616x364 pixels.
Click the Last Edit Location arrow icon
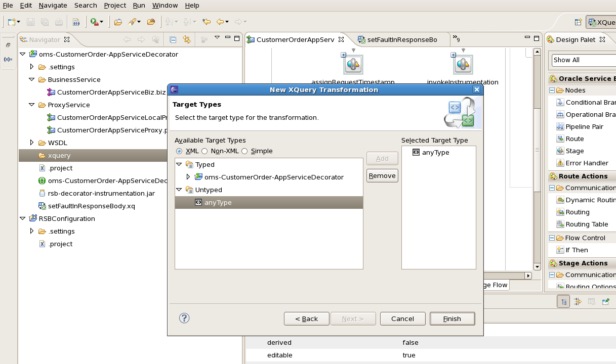click(x=206, y=22)
